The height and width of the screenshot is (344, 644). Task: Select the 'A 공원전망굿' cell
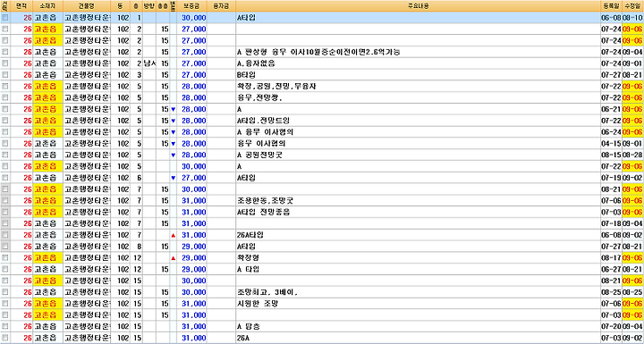tap(418, 155)
